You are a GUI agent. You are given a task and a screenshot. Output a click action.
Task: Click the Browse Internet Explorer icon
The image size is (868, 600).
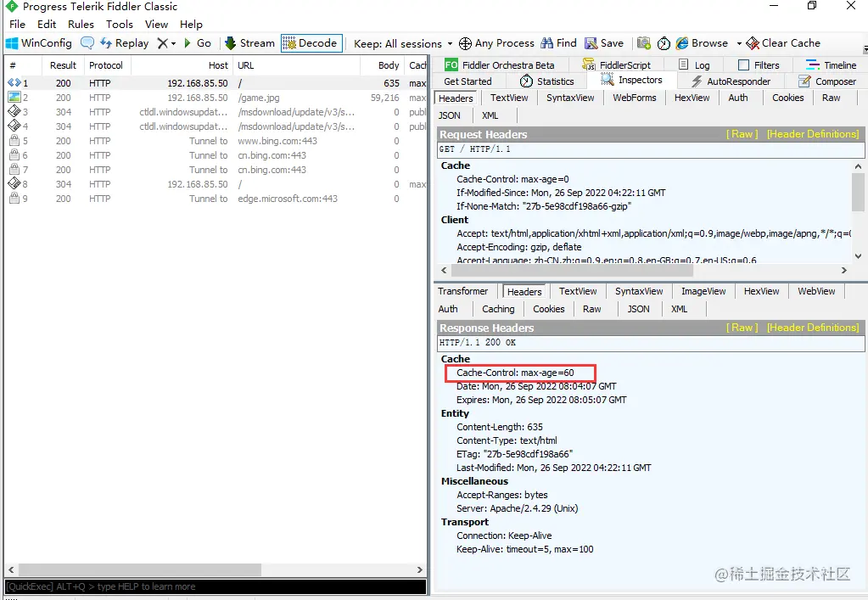[x=682, y=43]
